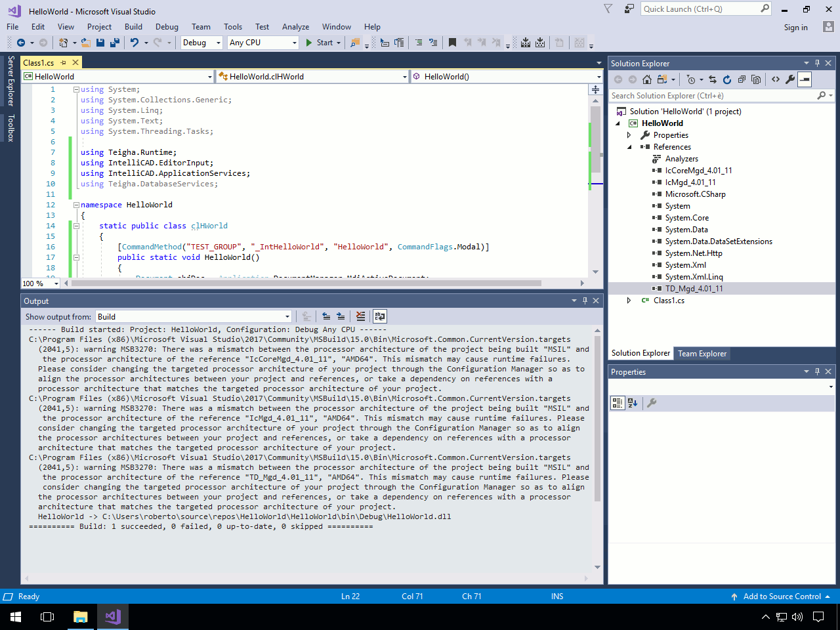Toggle Alphabetical sort in Properties panel
The height and width of the screenshot is (630, 840).
point(633,403)
